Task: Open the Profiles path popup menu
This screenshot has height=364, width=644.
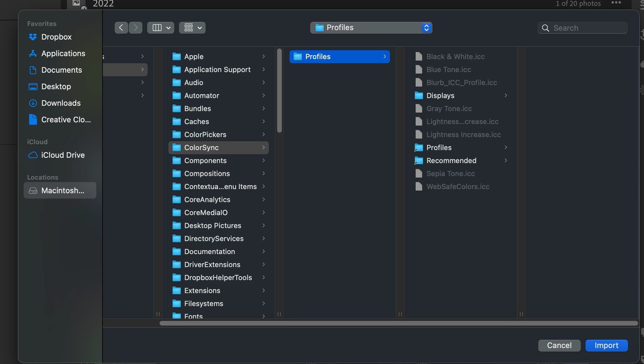Action: 371,28
